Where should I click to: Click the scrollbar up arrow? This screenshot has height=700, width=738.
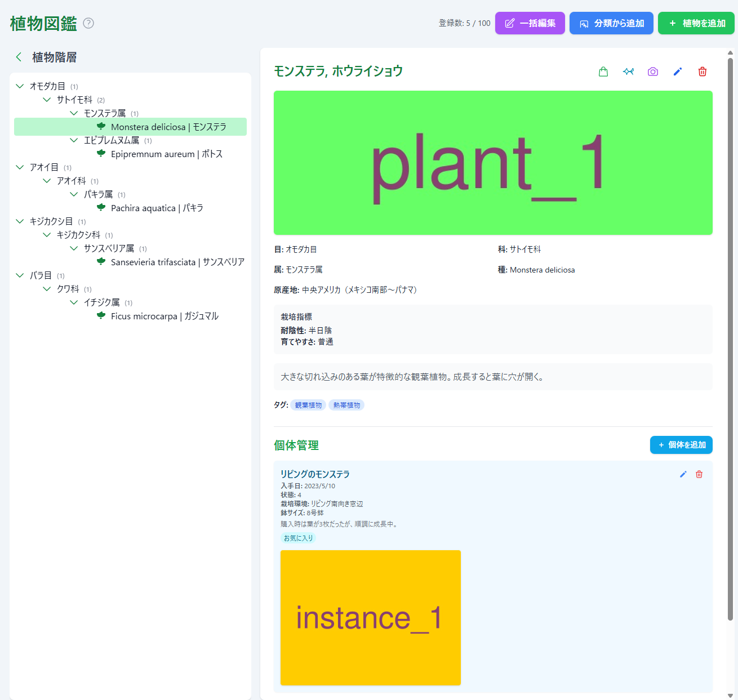pos(730,52)
